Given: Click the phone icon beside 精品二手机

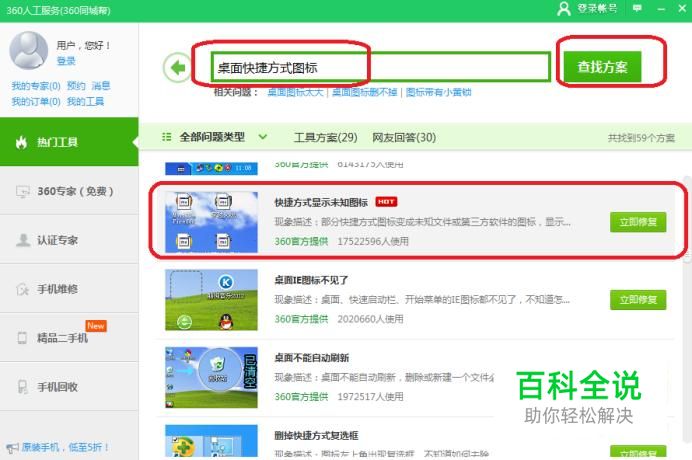Looking at the screenshot, I should tap(22, 338).
